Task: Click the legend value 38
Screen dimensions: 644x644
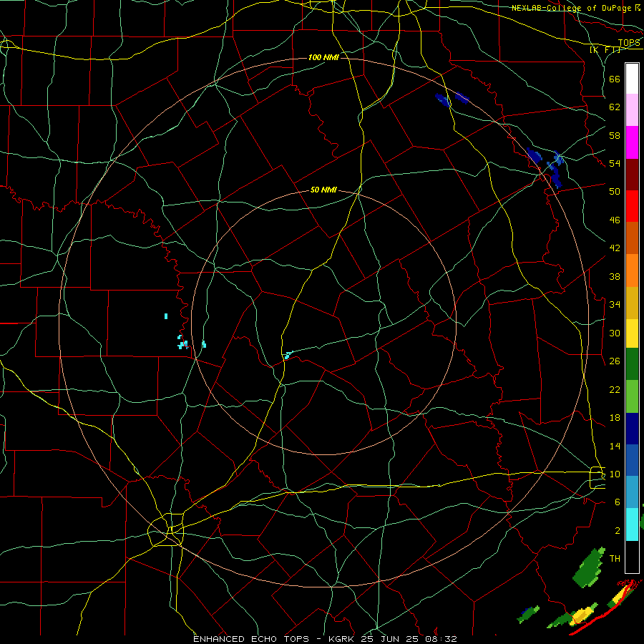Action: coord(615,277)
